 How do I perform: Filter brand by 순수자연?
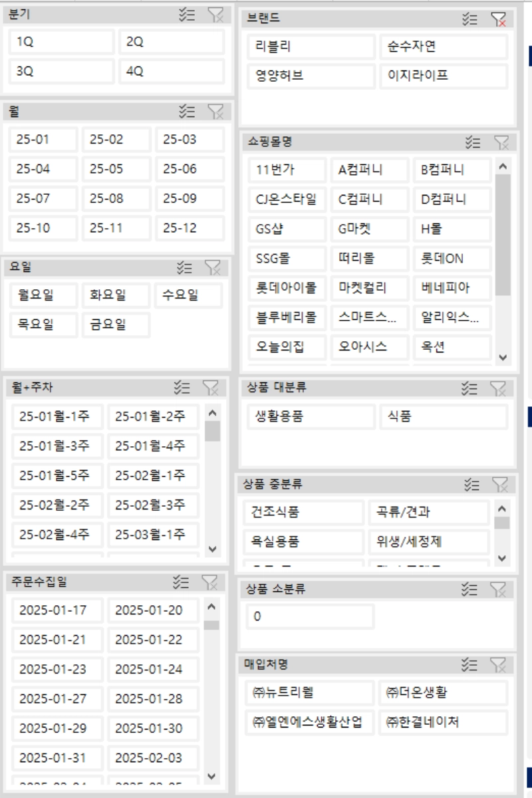pos(444,47)
